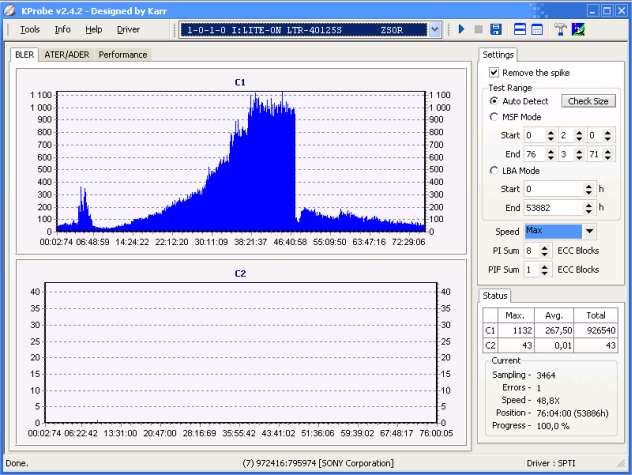Viewport: 632px width, 475px height.
Task: Click the Check Size button
Action: click(x=588, y=101)
